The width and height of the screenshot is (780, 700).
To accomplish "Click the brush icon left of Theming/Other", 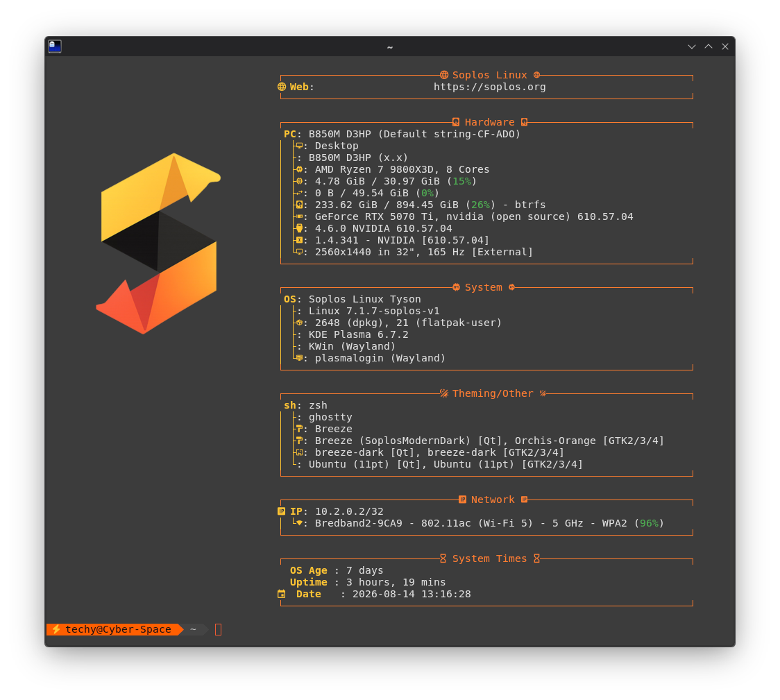I will click(444, 394).
